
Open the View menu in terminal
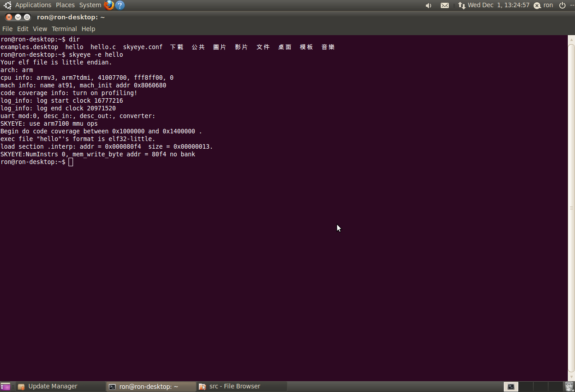40,29
